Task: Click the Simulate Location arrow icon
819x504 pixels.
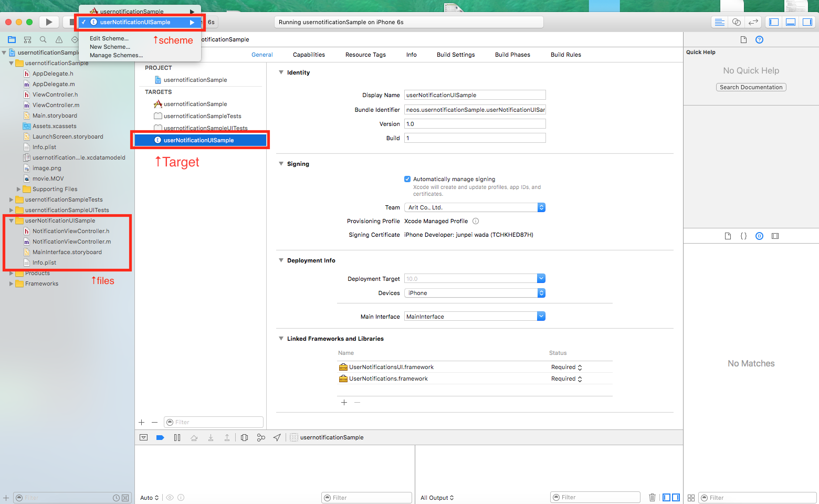Action: [x=277, y=437]
